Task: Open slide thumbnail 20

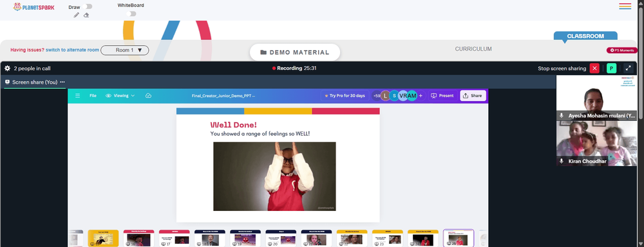Action: pyautogui.click(x=281, y=239)
